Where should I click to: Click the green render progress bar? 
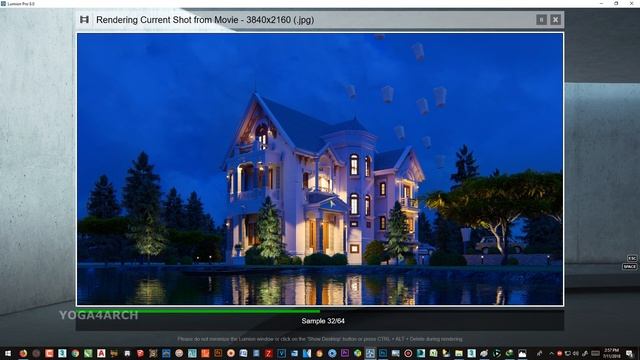click(x=198, y=311)
